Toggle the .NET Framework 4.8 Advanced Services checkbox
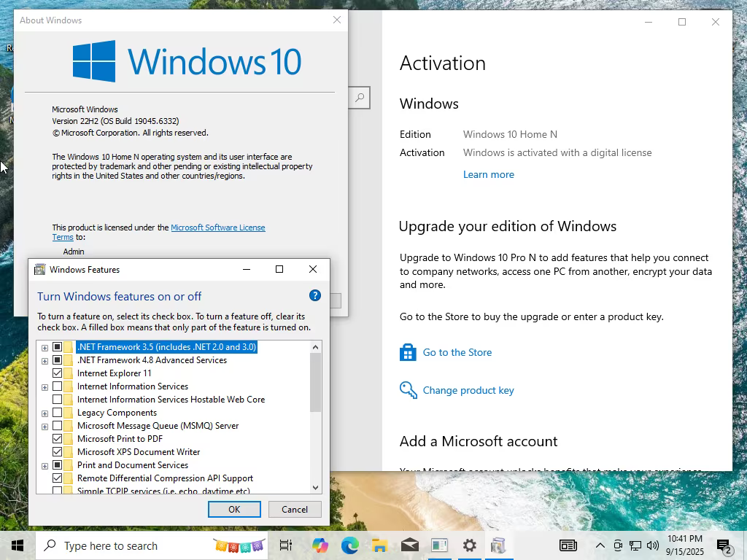Viewport: 747px width, 560px height. [x=57, y=360]
